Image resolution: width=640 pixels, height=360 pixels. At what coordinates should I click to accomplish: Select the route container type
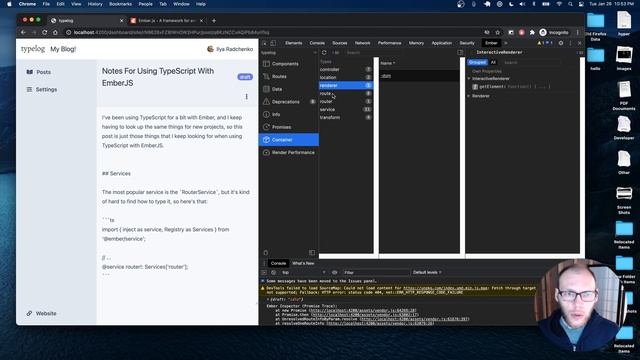click(346, 93)
